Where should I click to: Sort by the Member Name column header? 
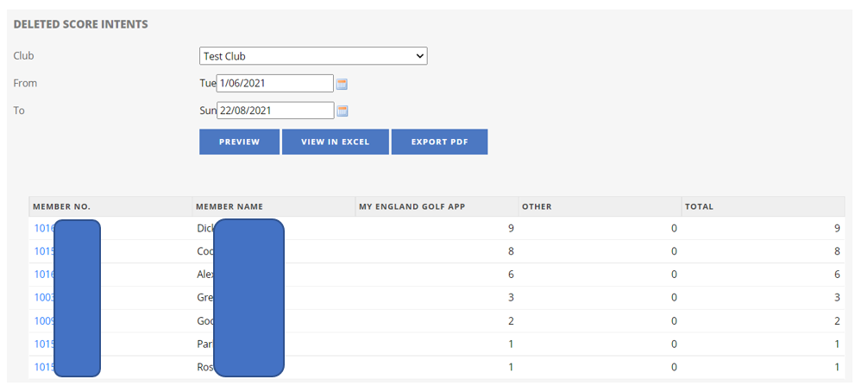[x=230, y=206]
